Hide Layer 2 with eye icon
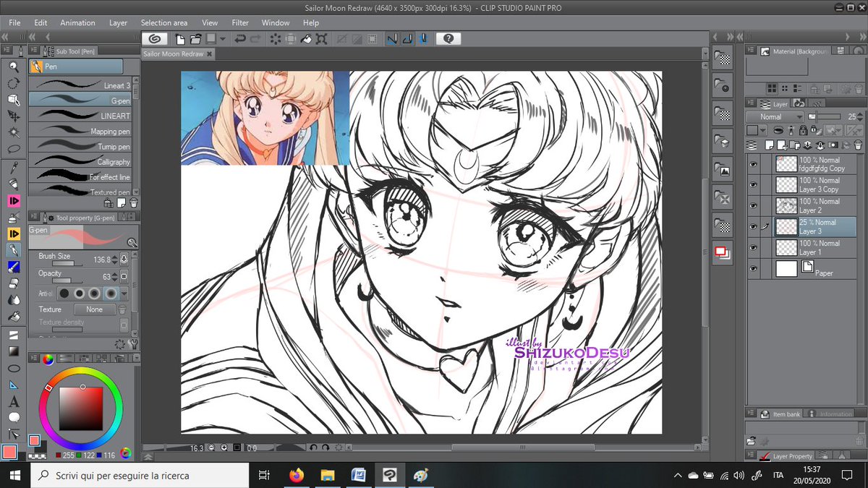 [754, 206]
